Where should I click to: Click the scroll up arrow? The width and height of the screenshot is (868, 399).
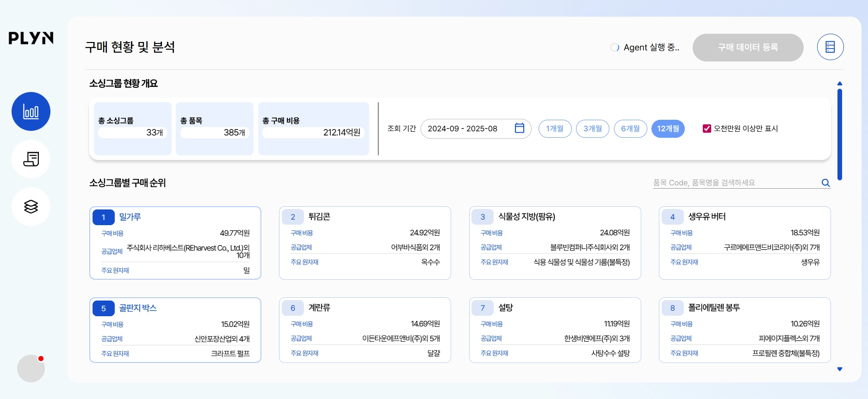(839, 84)
